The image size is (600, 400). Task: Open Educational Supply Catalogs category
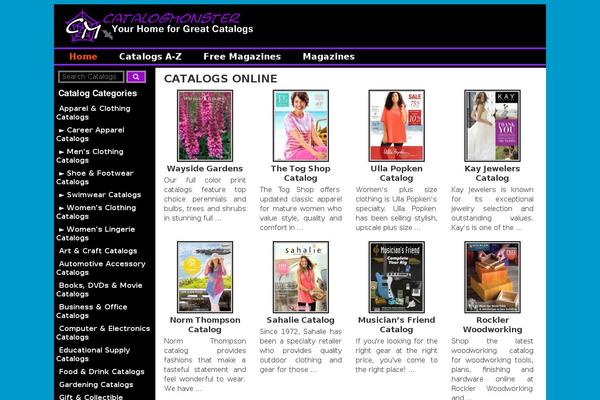pos(93,354)
